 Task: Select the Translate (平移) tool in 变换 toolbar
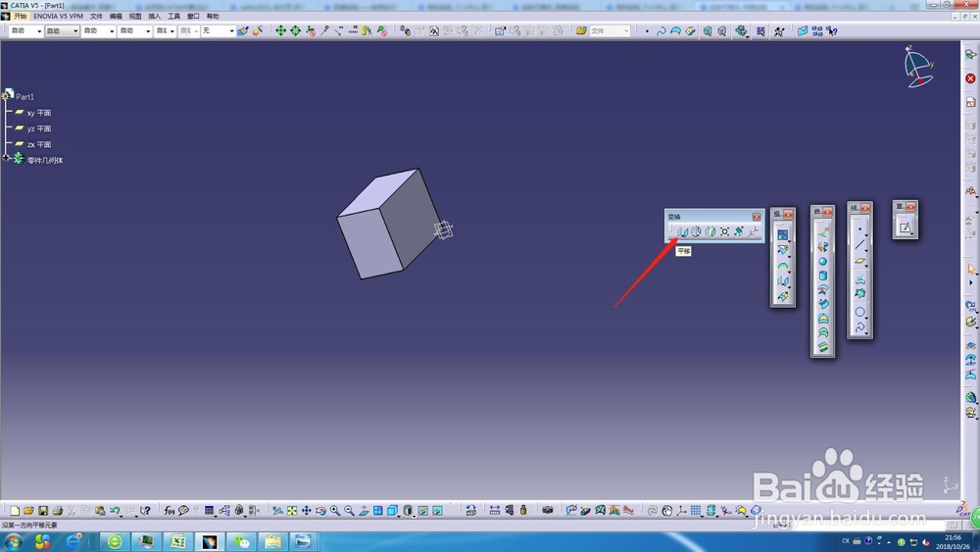[x=682, y=232]
